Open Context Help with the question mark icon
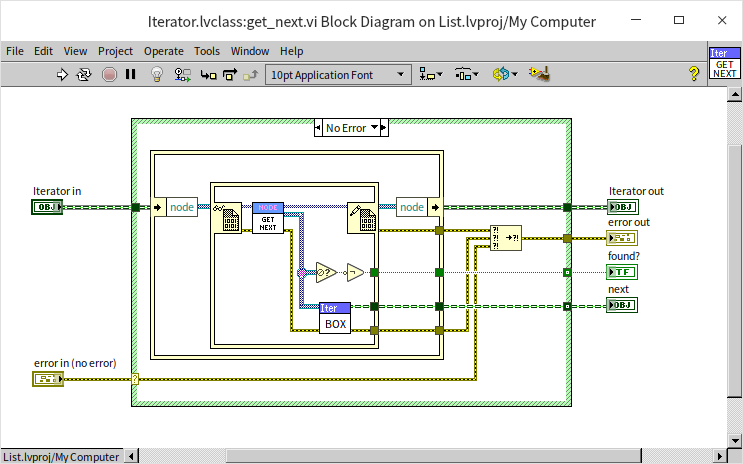This screenshot has height=464, width=743. (x=694, y=74)
